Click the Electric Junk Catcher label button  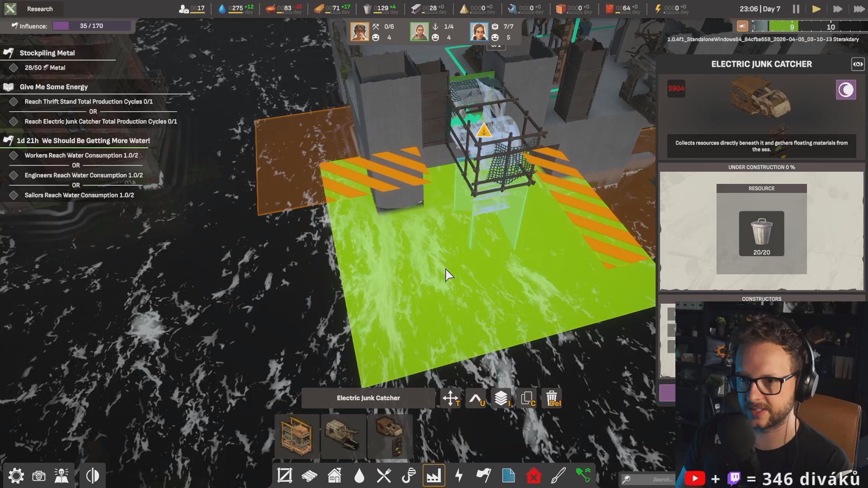(368, 398)
